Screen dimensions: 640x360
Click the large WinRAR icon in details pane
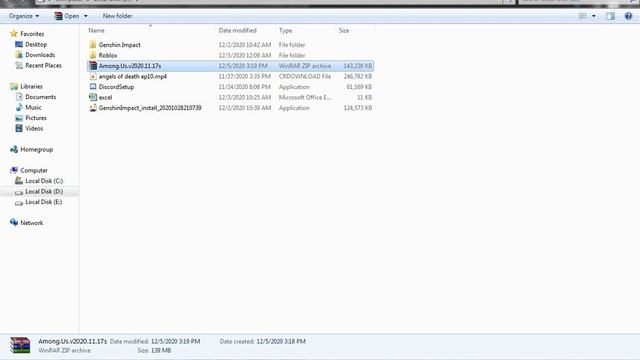[x=20, y=345]
